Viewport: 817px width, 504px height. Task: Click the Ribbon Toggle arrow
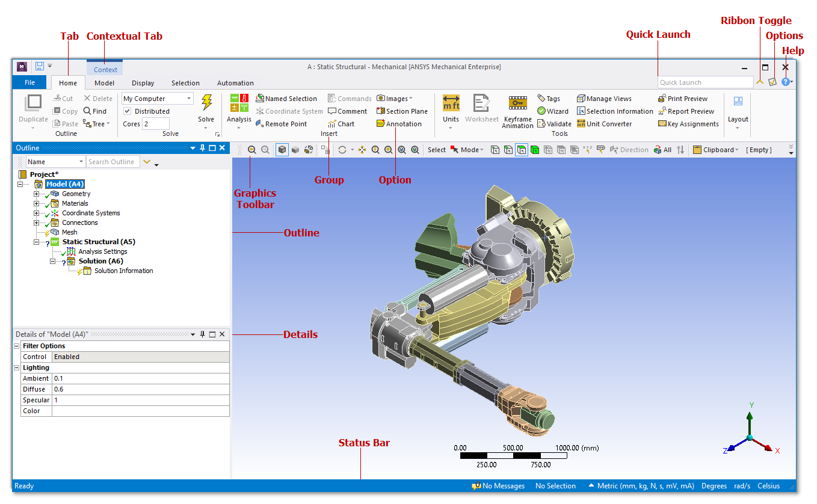[x=760, y=81]
